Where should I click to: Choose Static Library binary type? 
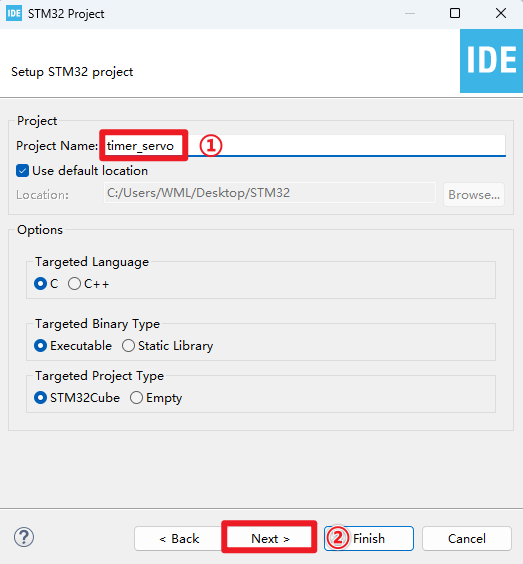[x=128, y=346]
